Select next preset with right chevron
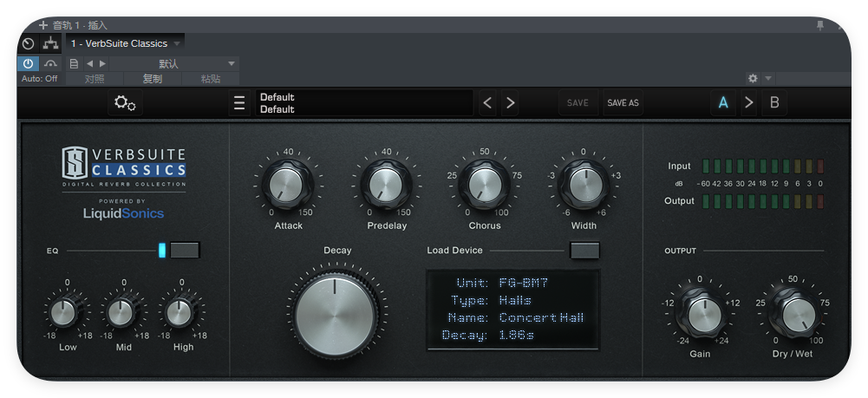This screenshot has height=398, width=868. (511, 103)
